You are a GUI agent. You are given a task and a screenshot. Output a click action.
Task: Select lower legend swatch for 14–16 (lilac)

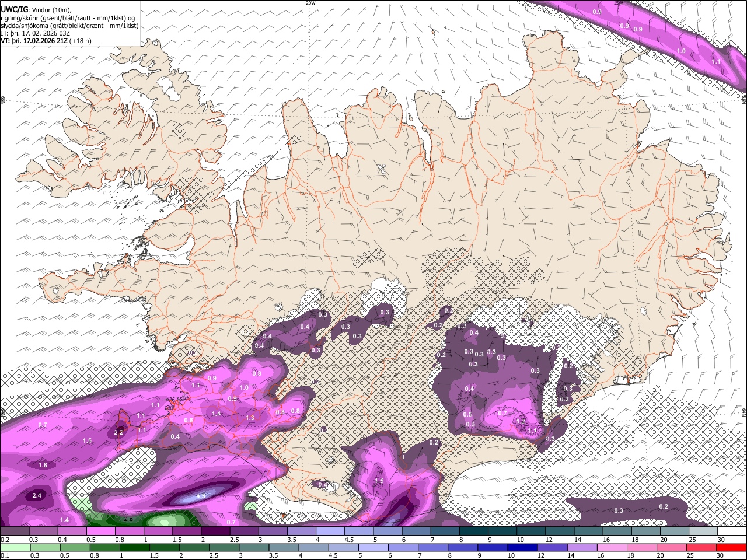coord(582,547)
